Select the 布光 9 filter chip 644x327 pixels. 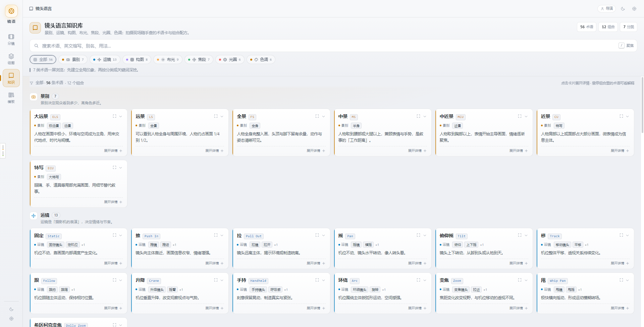click(x=168, y=60)
